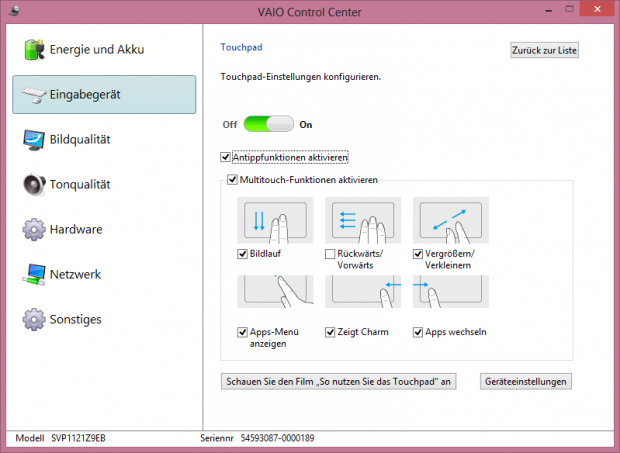Click the 'Off' label next to the toggle
620x453 pixels.
(x=230, y=125)
